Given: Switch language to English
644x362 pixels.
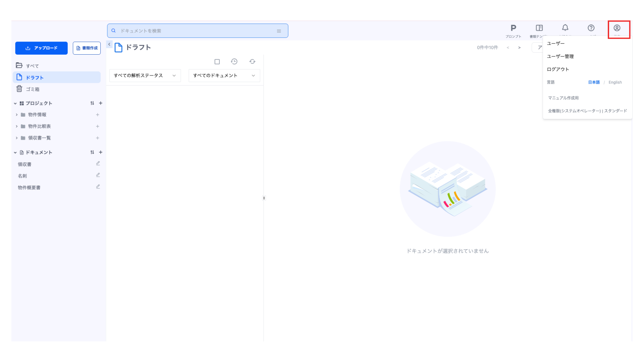Looking at the screenshot, I should tap(615, 82).
